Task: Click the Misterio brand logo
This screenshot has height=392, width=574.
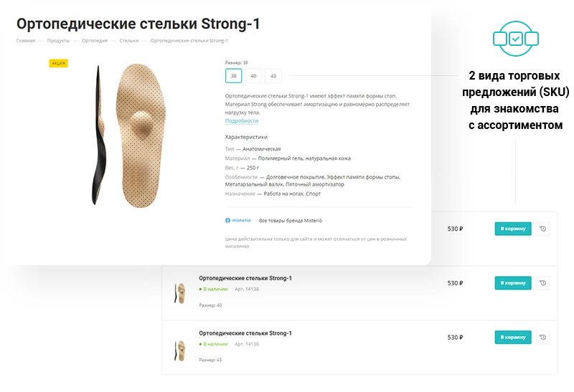Action: pyautogui.click(x=238, y=221)
